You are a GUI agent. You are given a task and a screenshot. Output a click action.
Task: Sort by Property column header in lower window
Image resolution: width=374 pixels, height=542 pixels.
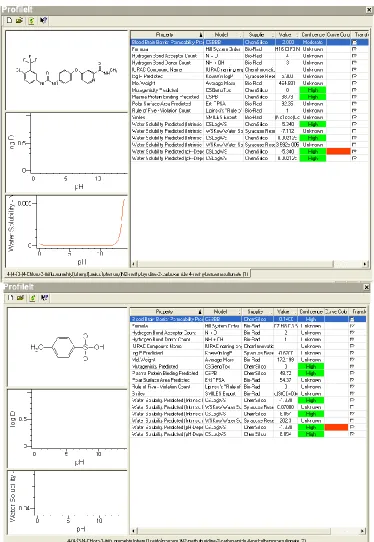coord(167,312)
